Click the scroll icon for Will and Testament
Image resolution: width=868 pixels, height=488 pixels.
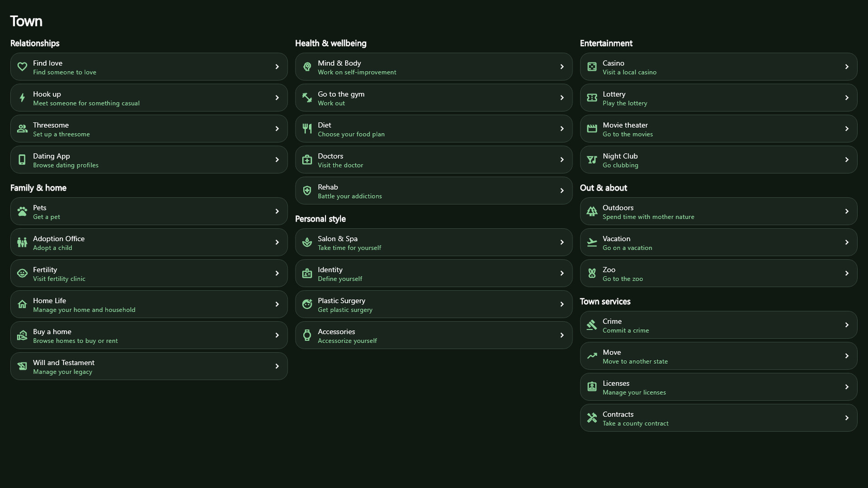22,366
